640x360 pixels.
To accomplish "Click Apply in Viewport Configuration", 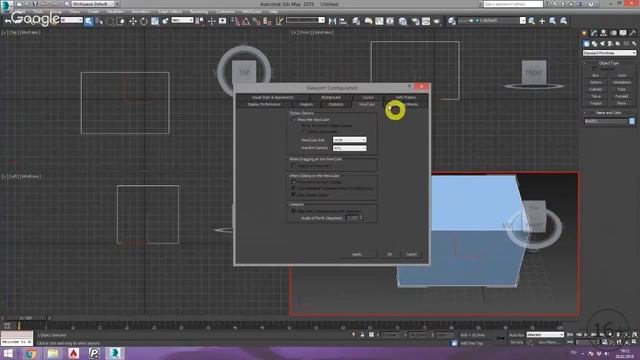I will [x=357, y=254].
